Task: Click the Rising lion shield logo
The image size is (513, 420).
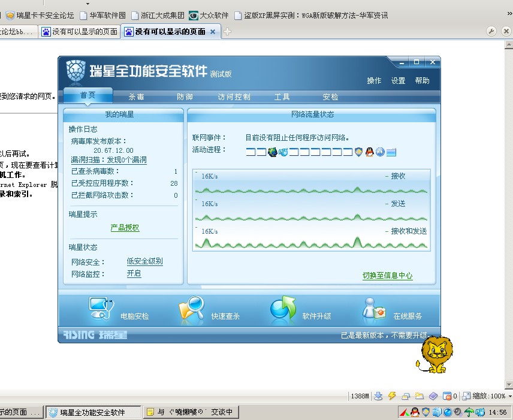Action: tap(76, 70)
